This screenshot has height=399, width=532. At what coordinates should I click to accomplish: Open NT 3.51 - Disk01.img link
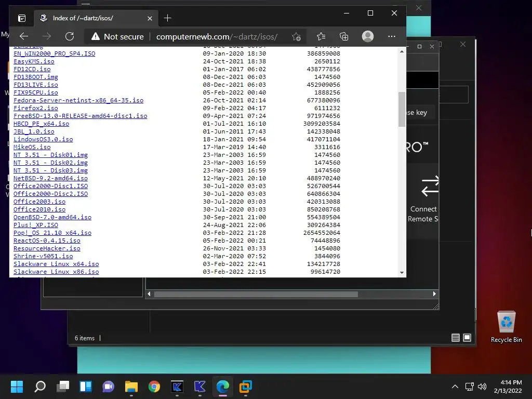tap(50, 155)
